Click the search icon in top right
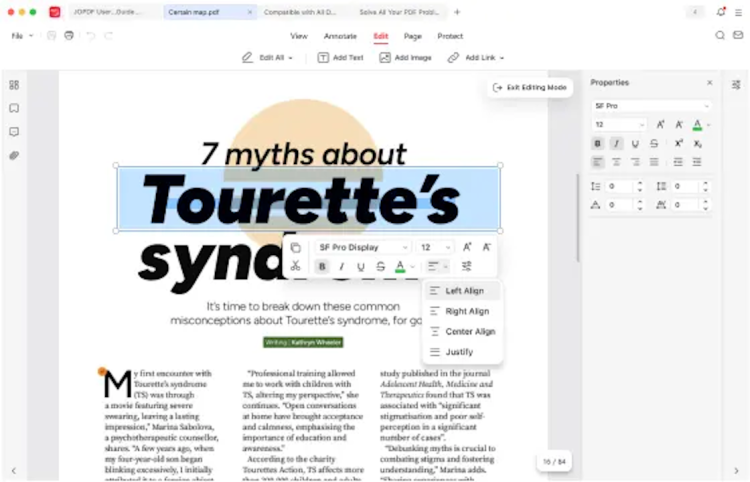Image resolution: width=750 pixels, height=482 pixels. 720,35
